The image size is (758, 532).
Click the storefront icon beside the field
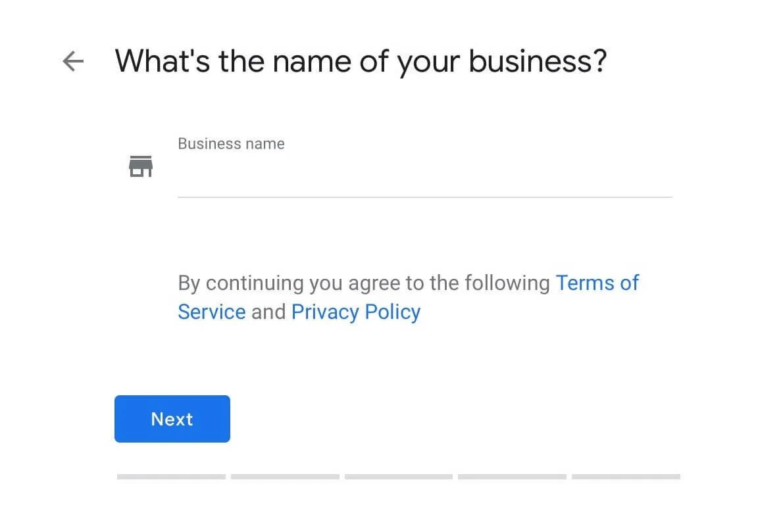click(140, 166)
